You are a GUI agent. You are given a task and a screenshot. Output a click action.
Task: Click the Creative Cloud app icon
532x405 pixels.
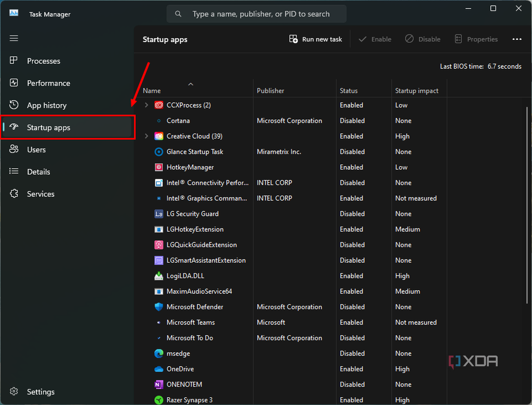(159, 136)
